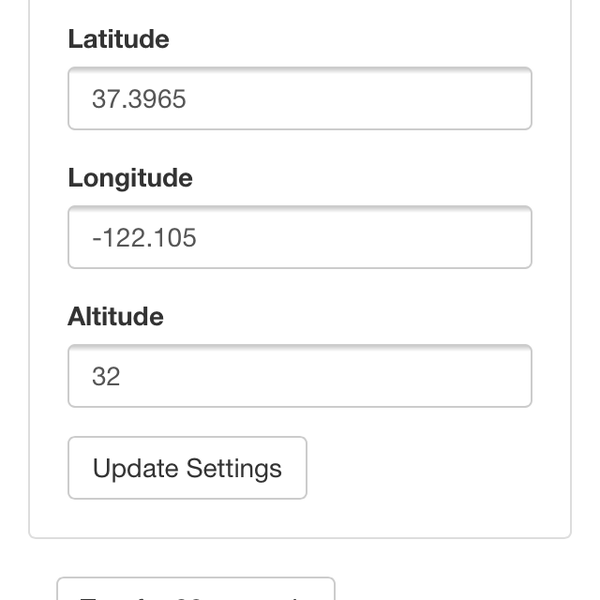The height and width of the screenshot is (600, 600).
Task: Select the Altitude input field
Action: point(299,376)
